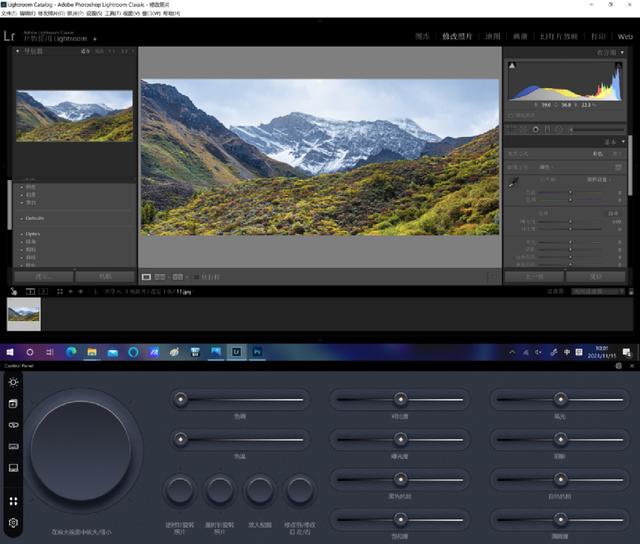The width and height of the screenshot is (640, 544).
Task: Select the white balance eyedropper tool
Action: (512, 182)
